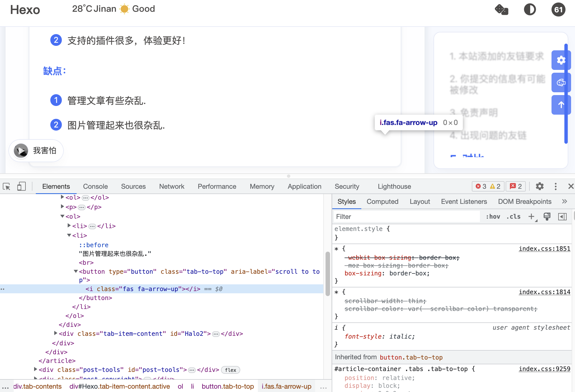The height and width of the screenshot is (392, 575).
Task: Click the plus icon to add new style rule
Action: coord(531,217)
